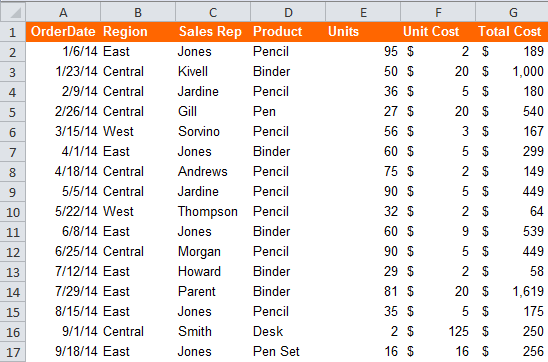
Task: Select column G header
Action: coord(512,12)
